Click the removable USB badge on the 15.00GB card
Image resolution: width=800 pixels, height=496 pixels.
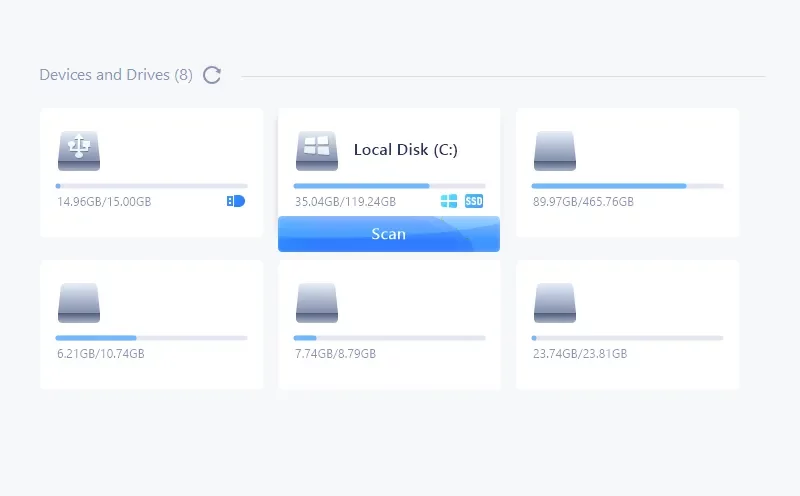tap(236, 201)
